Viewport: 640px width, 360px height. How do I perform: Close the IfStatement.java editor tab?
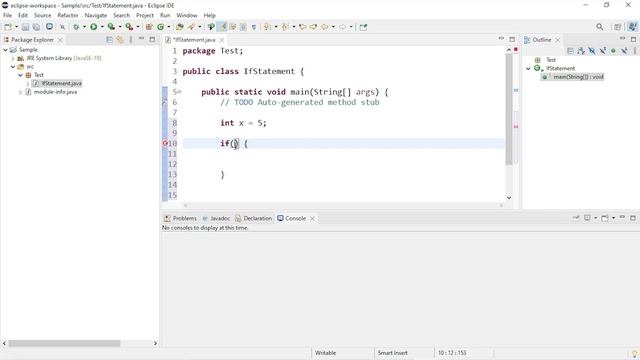point(222,40)
